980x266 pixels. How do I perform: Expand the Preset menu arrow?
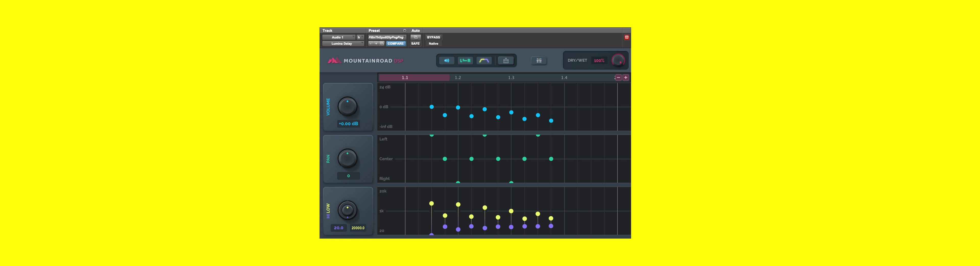click(405, 30)
